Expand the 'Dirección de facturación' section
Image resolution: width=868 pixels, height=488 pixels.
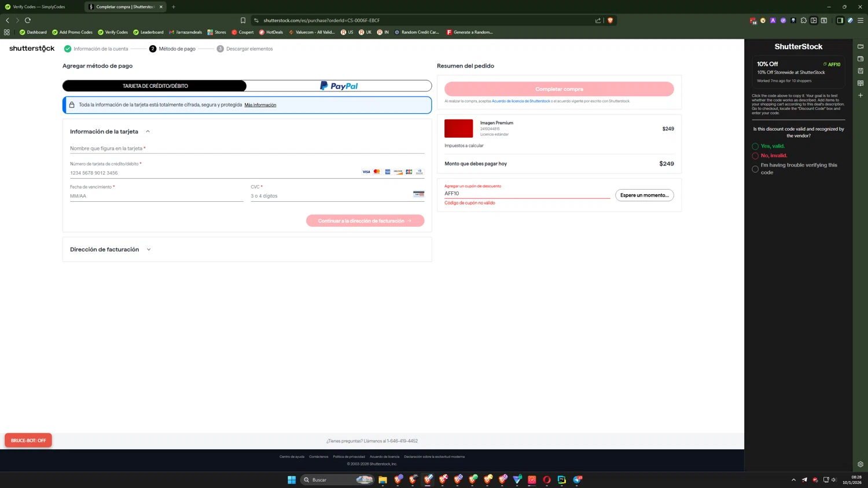(149, 250)
